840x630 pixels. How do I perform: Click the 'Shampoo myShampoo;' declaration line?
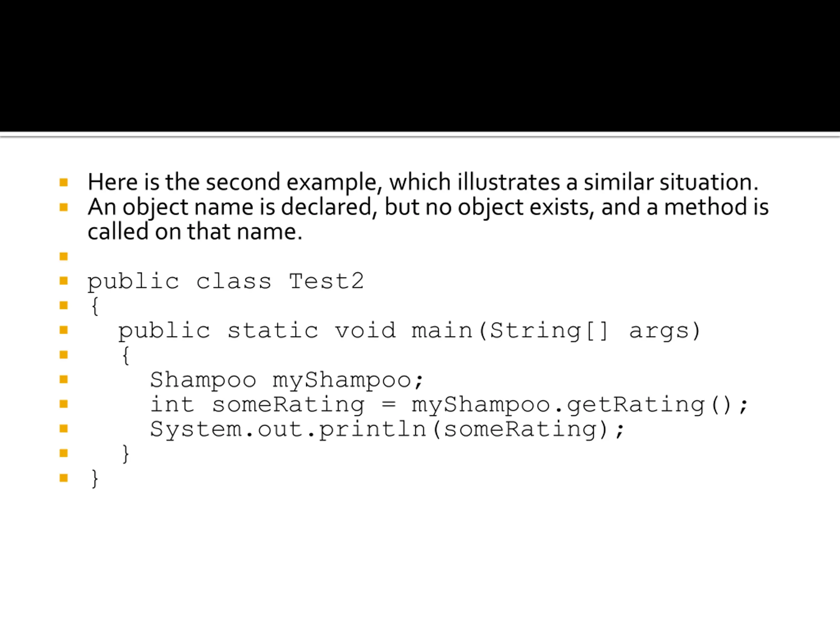point(286,381)
